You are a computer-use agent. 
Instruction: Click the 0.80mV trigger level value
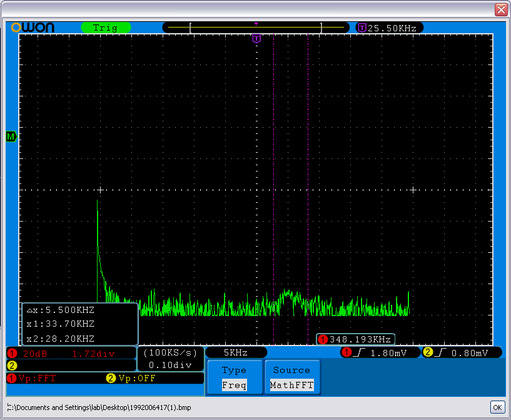470,353
